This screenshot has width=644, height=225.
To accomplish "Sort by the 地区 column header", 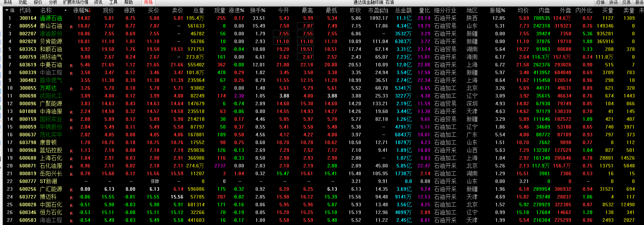I will [472, 10].
